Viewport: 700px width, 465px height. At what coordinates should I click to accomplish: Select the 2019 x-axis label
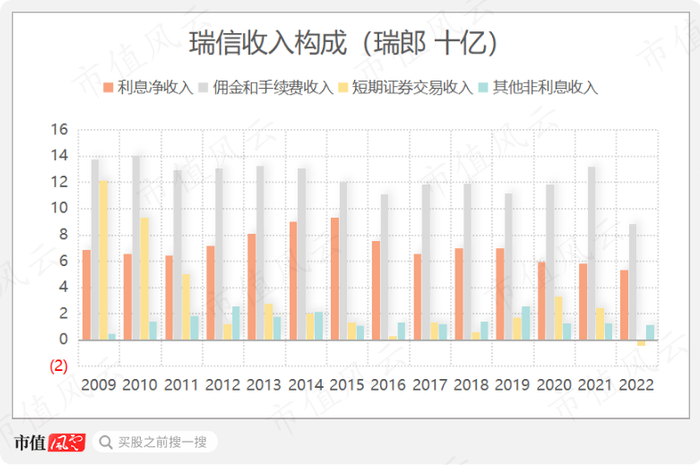[512, 385]
